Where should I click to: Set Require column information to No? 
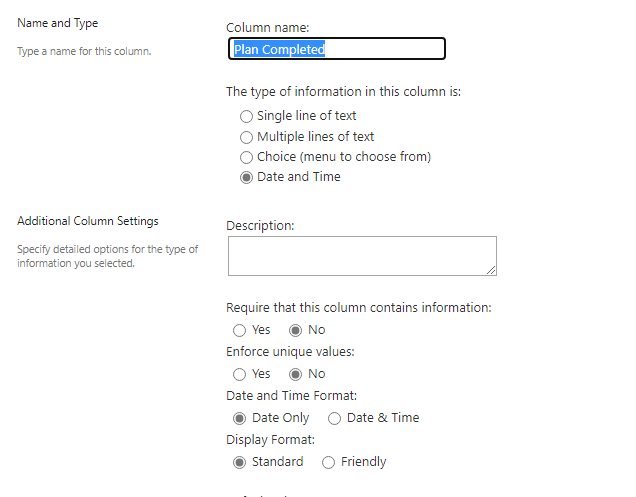tap(295, 330)
